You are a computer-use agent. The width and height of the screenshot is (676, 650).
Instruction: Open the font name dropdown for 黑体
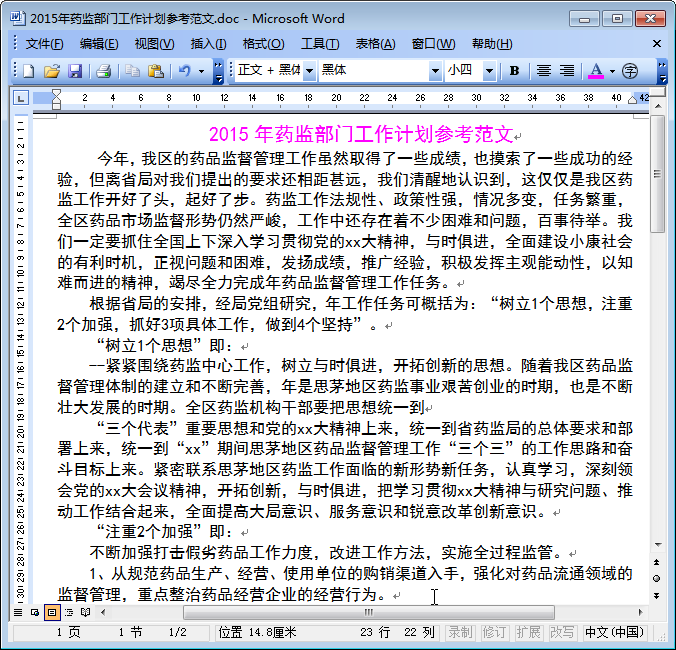(x=435, y=70)
